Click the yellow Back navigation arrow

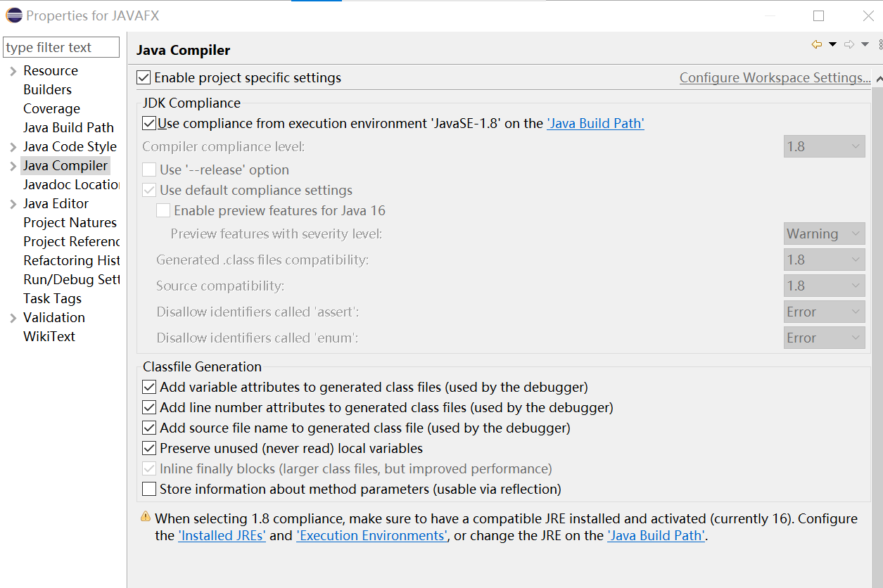click(x=817, y=44)
